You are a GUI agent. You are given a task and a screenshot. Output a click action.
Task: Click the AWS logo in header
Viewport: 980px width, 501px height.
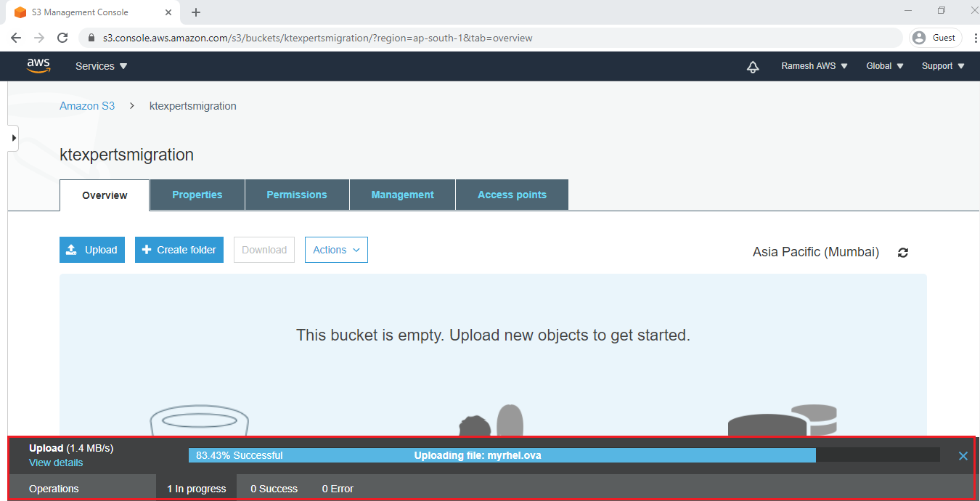point(38,65)
